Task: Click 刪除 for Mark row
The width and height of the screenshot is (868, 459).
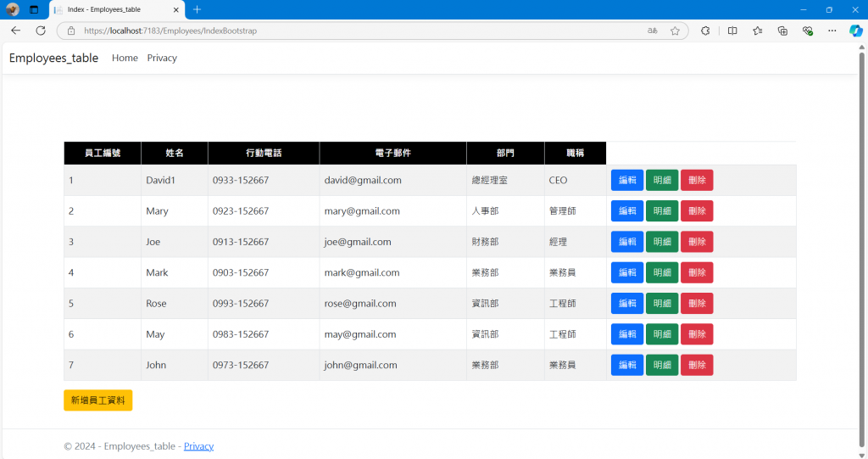Action: click(697, 272)
